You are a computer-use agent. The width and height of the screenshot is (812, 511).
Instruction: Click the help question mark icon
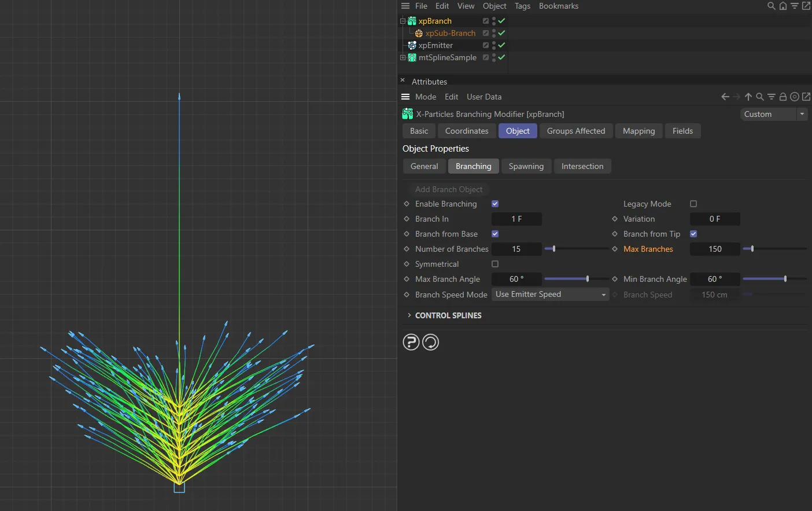pos(411,343)
